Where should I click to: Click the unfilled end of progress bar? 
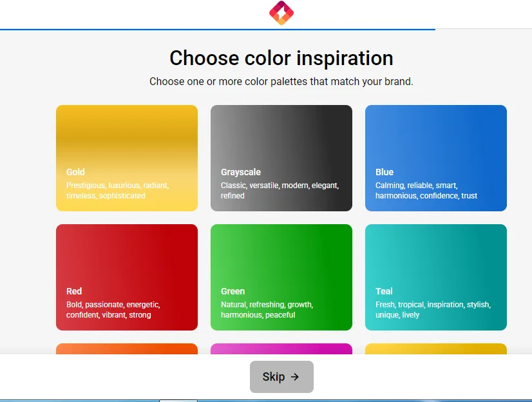click(484, 29)
